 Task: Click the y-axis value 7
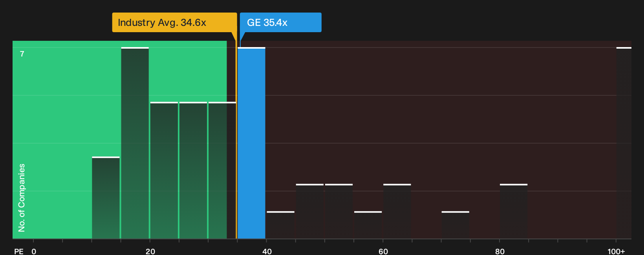click(x=22, y=54)
